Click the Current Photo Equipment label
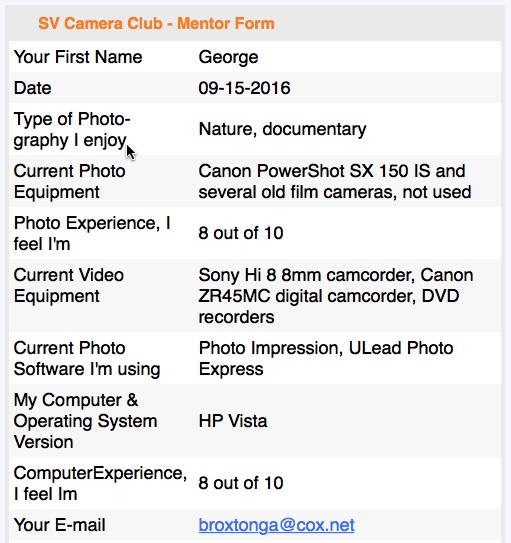Image resolution: width=511 pixels, height=543 pixels. click(x=69, y=181)
